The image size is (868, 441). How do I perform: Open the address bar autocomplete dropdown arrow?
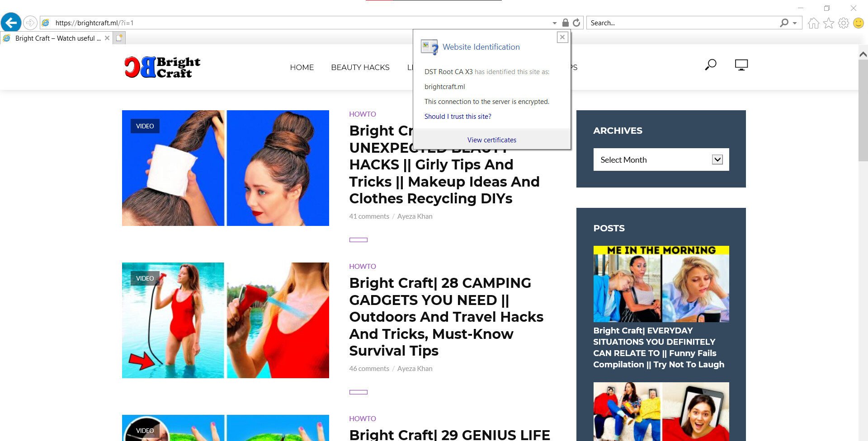(x=554, y=23)
